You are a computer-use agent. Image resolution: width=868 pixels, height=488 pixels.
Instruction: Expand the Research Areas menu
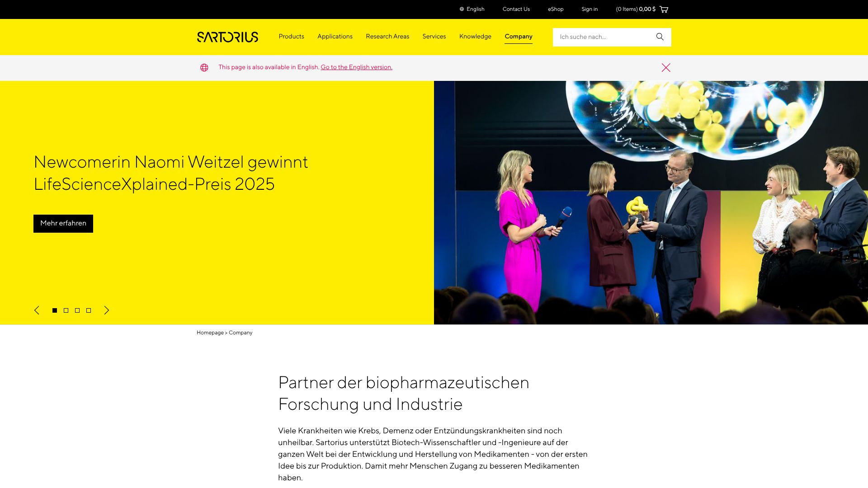click(387, 37)
